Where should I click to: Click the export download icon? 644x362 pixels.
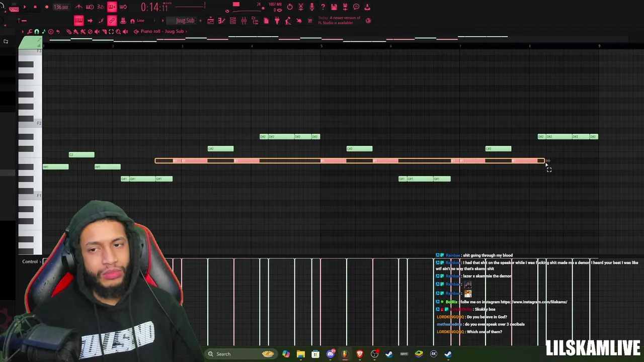[367, 7]
